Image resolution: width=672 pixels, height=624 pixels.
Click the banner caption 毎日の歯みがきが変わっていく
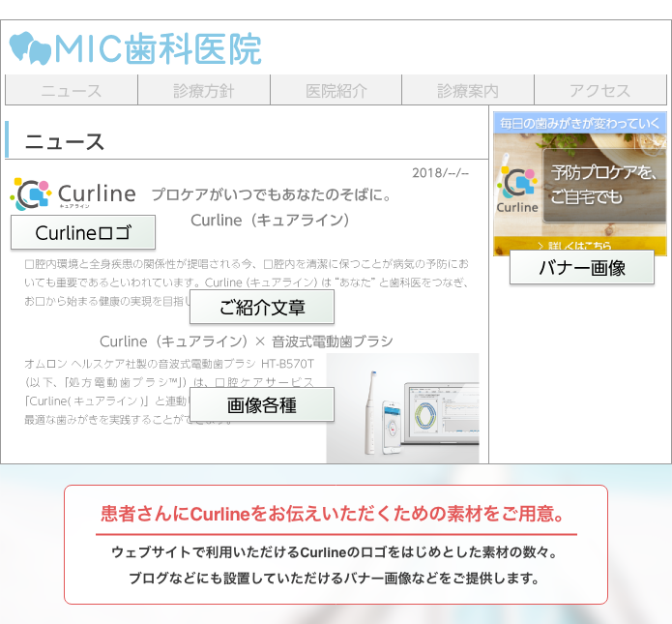point(580,124)
